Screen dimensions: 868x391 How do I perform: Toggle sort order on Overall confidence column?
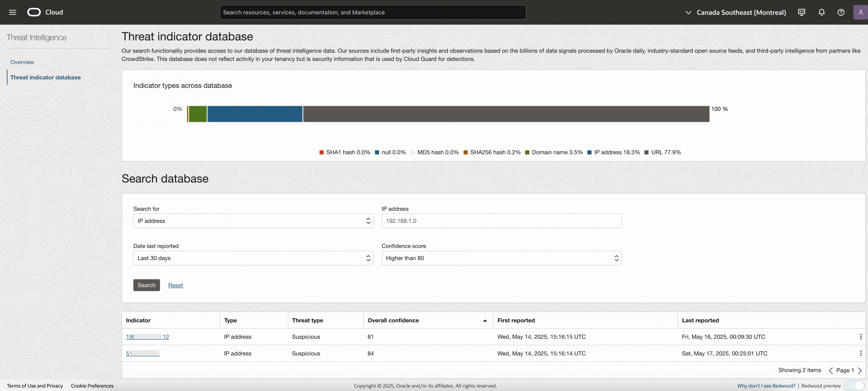(485, 320)
